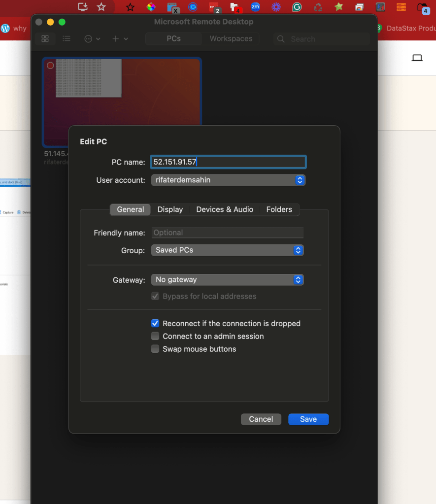The width and height of the screenshot is (436, 504).
Task: Switch Remote Desktop to list view
Action: [67, 39]
